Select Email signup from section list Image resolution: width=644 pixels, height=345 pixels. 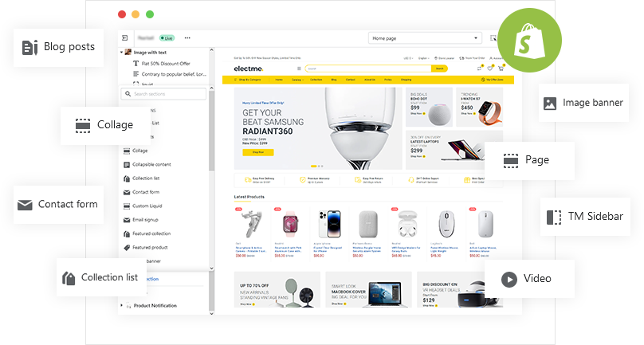pyautogui.click(x=145, y=219)
